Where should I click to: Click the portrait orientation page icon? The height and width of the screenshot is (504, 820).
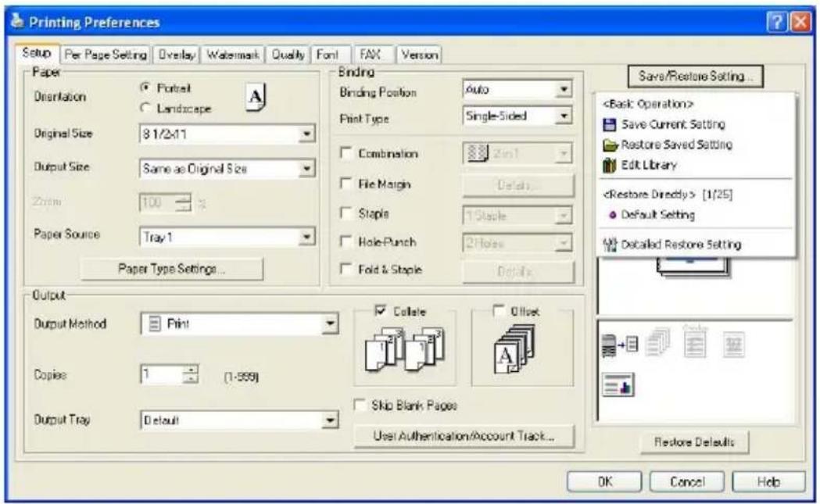[x=255, y=97]
